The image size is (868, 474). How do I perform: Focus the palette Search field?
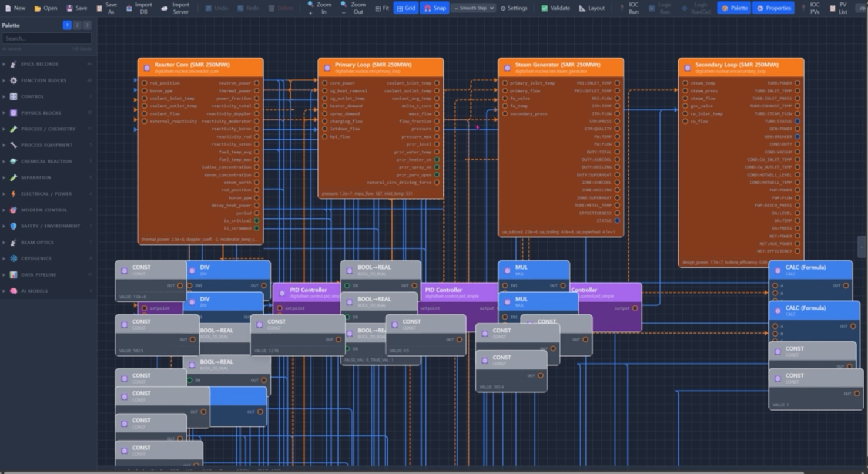pyautogui.click(x=46, y=38)
